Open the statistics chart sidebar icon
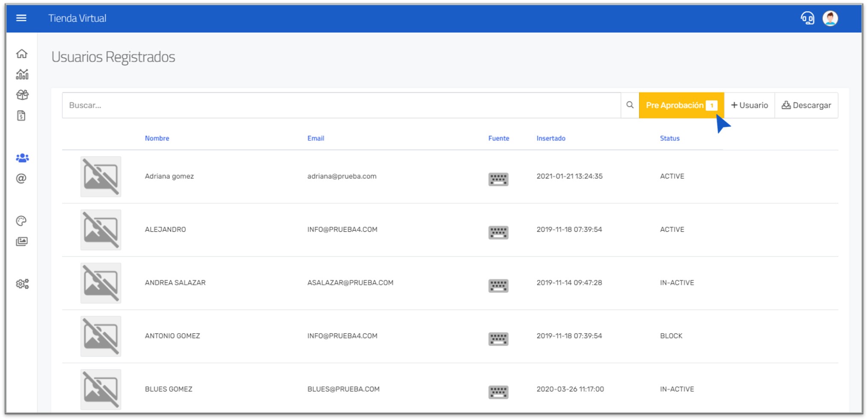Screen dimensions: 868x420 (22, 74)
